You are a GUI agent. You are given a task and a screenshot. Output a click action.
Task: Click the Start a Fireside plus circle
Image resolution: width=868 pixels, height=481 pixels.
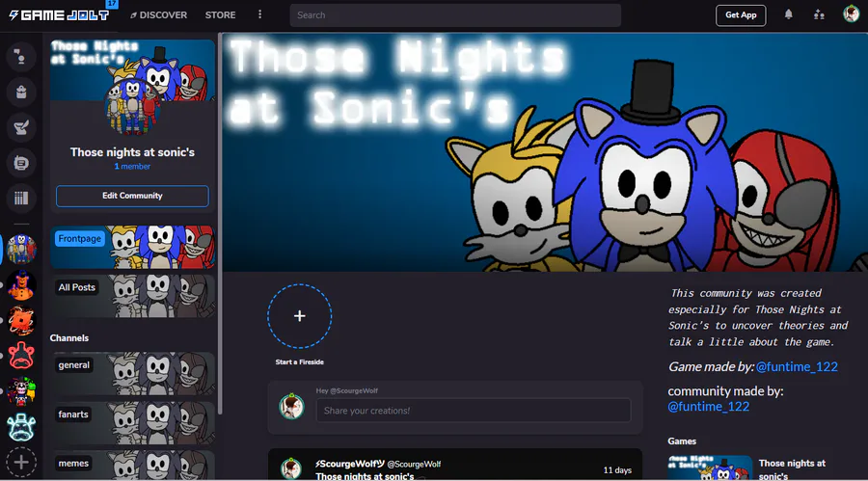pos(300,316)
